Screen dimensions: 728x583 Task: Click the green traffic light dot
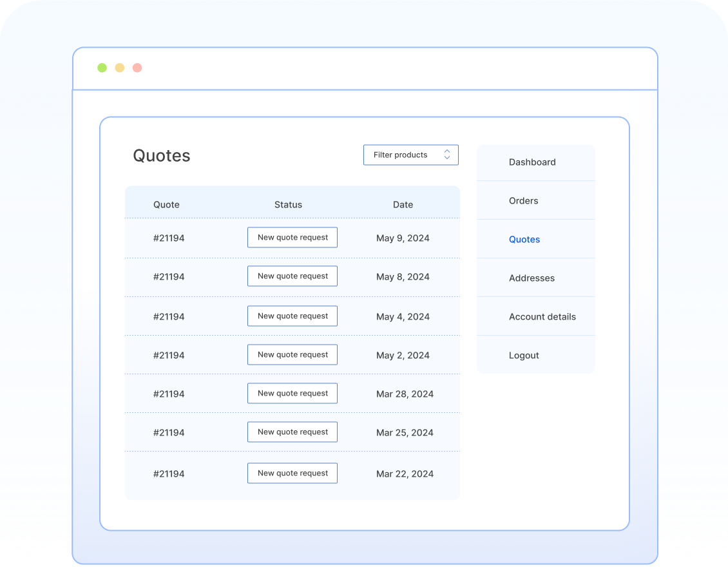click(102, 67)
